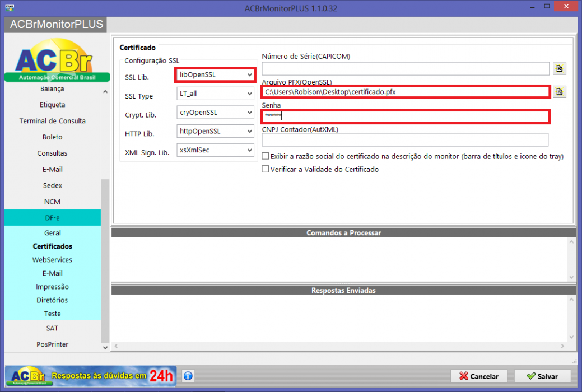The width and height of the screenshot is (582, 392).
Task: Select Balança in the sidebar
Action: pyautogui.click(x=52, y=88)
